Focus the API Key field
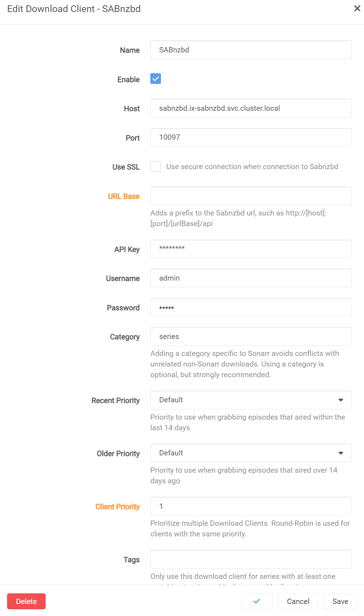The width and height of the screenshot is (364, 616). coord(251,249)
